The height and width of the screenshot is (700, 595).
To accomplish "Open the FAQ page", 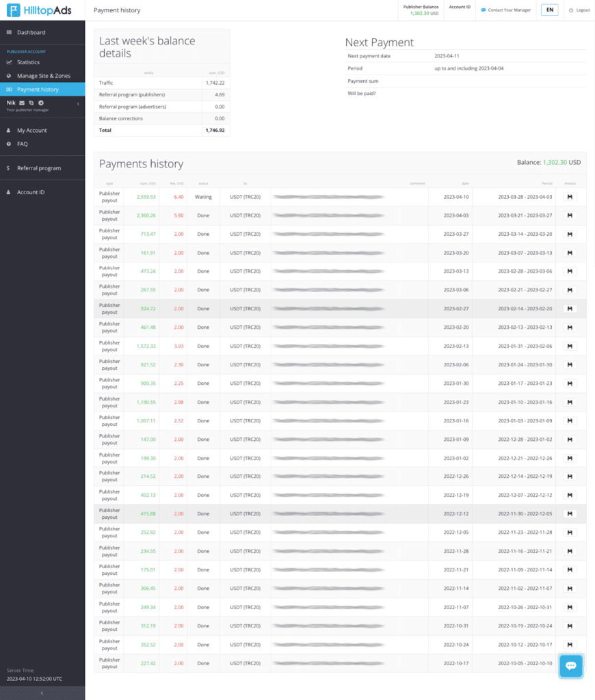I will tap(24, 144).
